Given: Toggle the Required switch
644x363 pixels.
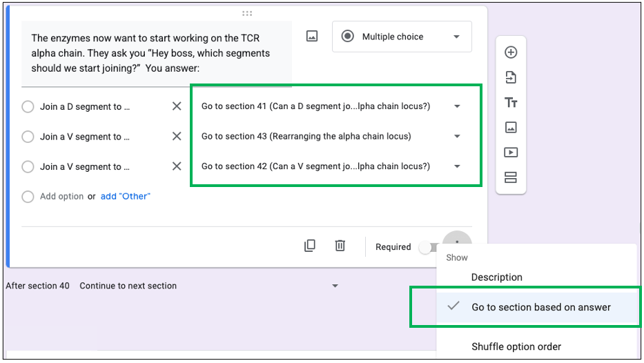Looking at the screenshot, I should [429, 247].
